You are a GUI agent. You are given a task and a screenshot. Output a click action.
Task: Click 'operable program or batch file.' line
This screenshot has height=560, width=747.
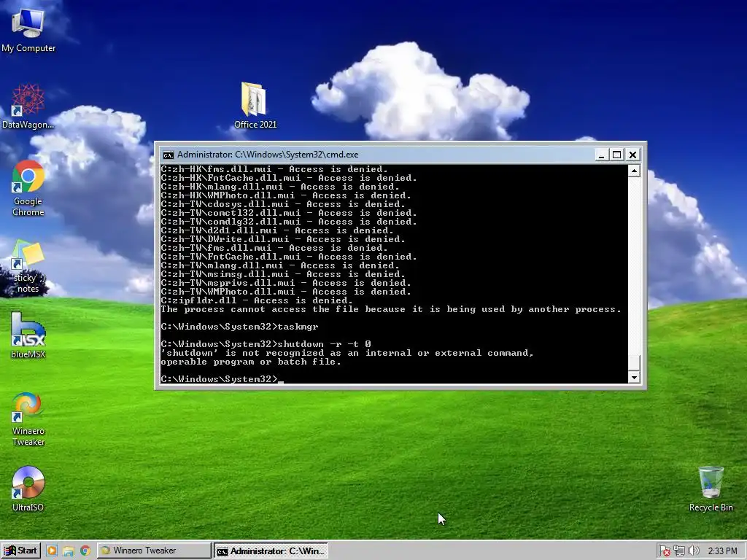click(251, 362)
